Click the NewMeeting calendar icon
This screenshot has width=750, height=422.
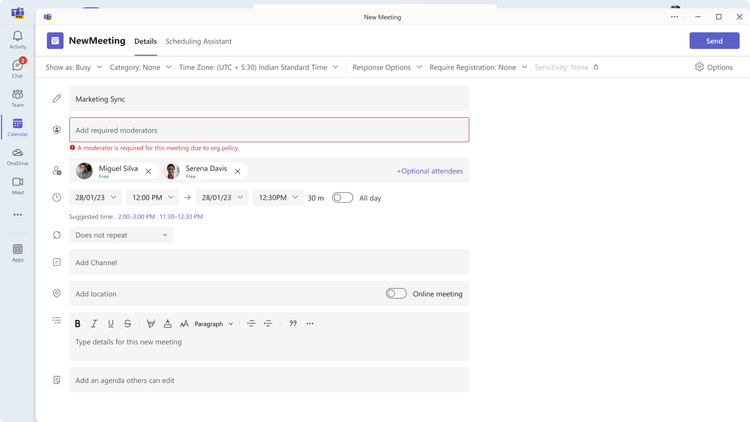click(55, 41)
